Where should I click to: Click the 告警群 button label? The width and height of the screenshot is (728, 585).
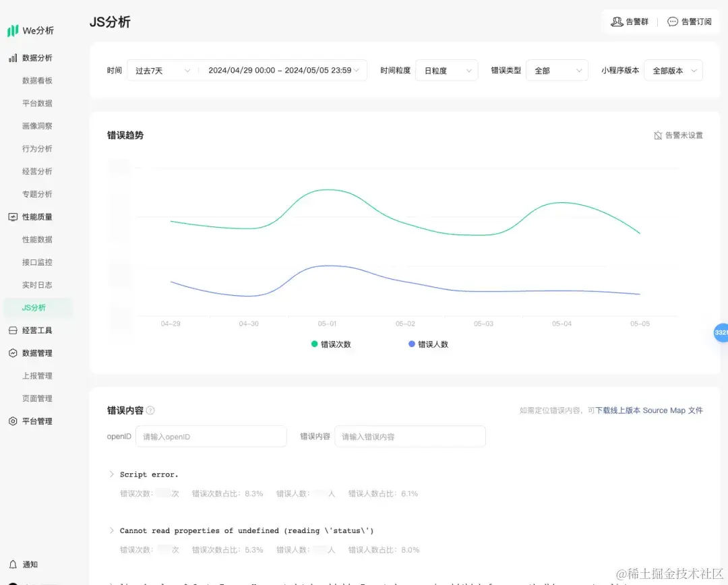click(x=637, y=22)
